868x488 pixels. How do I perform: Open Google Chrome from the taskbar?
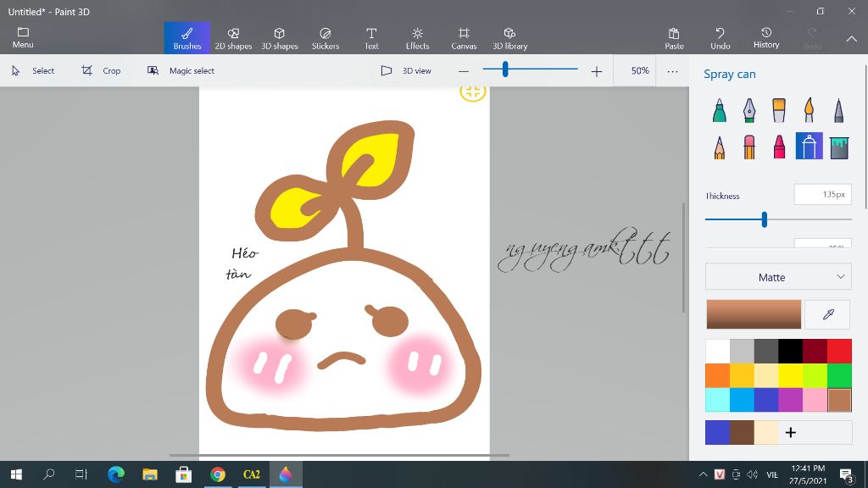point(218,474)
